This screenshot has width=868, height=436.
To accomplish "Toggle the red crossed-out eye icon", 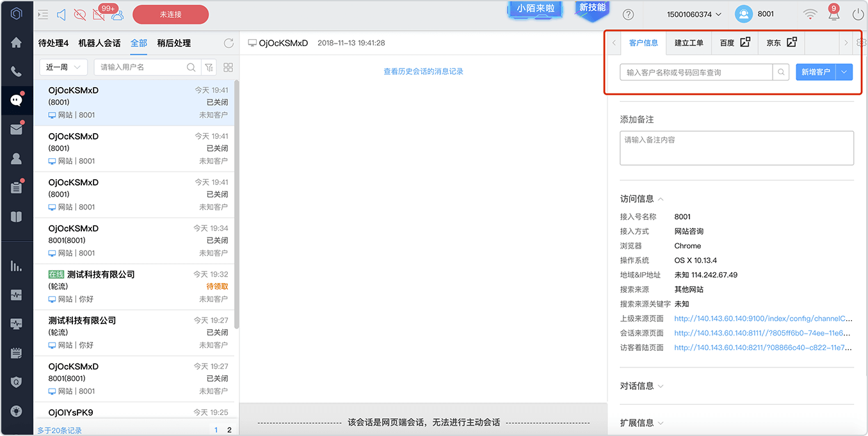I will pyautogui.click(x=80, y=14).
